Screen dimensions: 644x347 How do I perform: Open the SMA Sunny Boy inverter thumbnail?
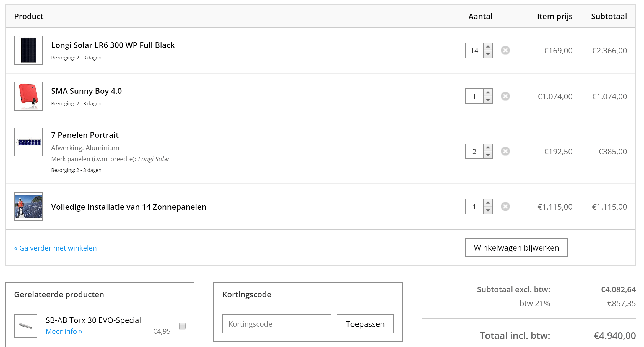(28, 96)
